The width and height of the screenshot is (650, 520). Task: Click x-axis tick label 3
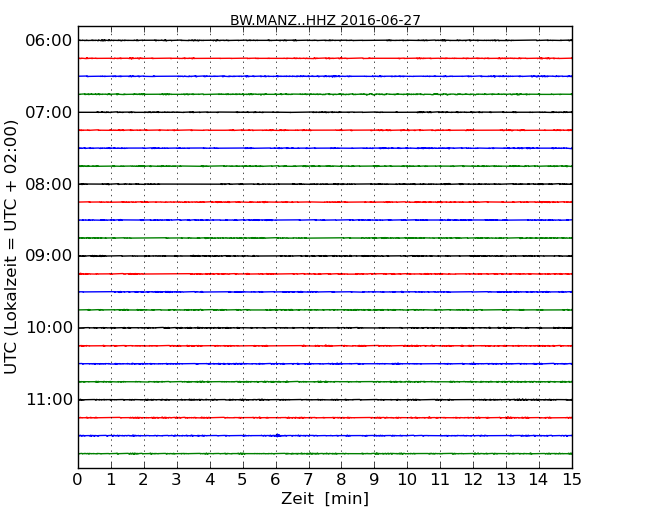[x=177, y=480]
